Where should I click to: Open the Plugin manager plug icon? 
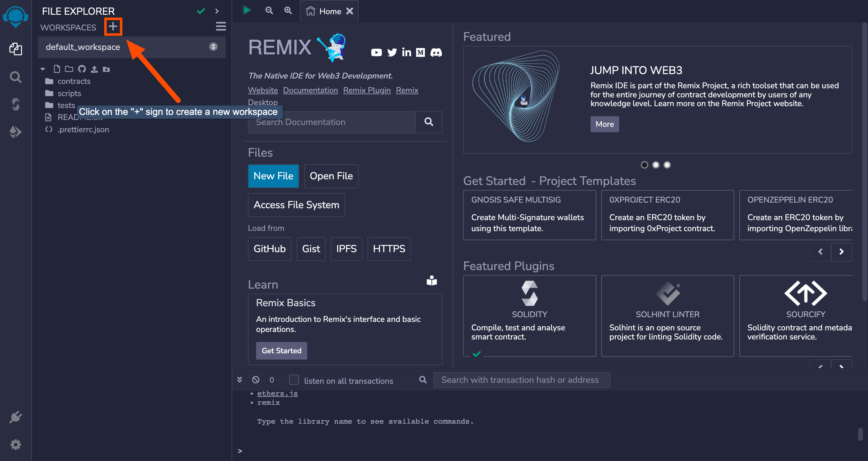[15, 417]
